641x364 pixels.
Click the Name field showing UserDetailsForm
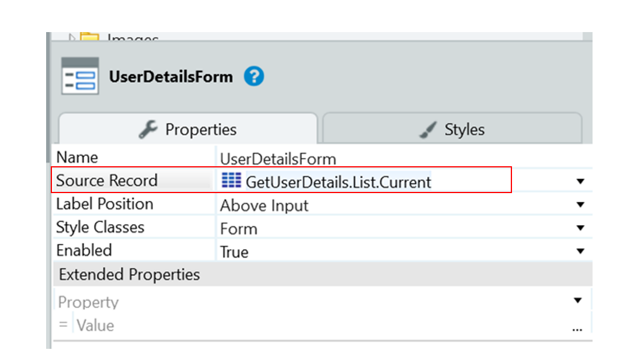(278, 158)
